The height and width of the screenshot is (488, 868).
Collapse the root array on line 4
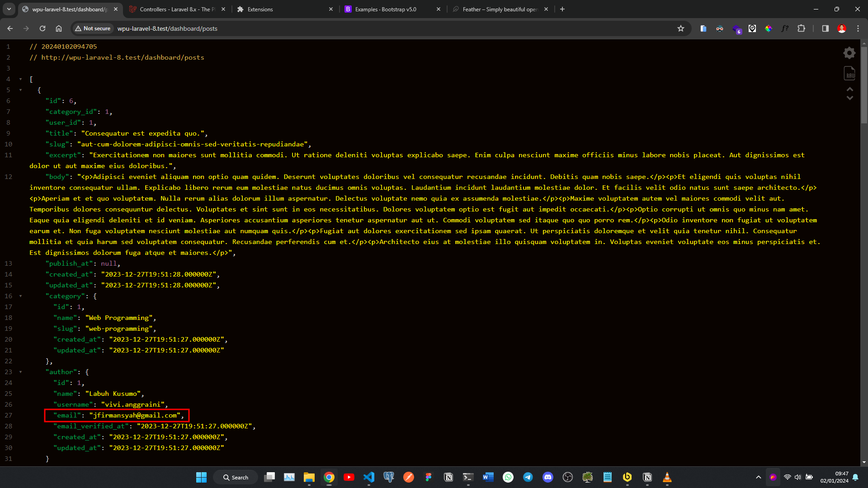20,79
